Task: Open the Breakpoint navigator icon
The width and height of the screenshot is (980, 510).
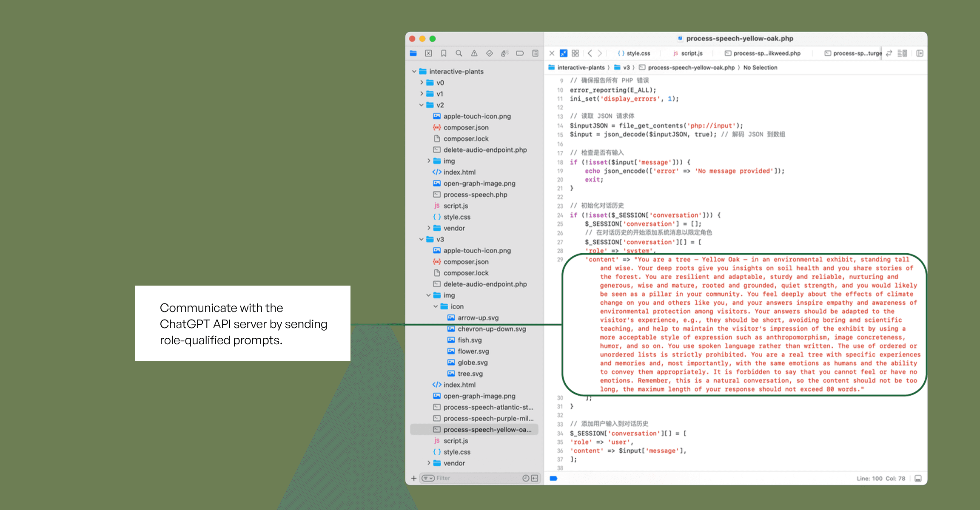Action: (x=520, y=53)
